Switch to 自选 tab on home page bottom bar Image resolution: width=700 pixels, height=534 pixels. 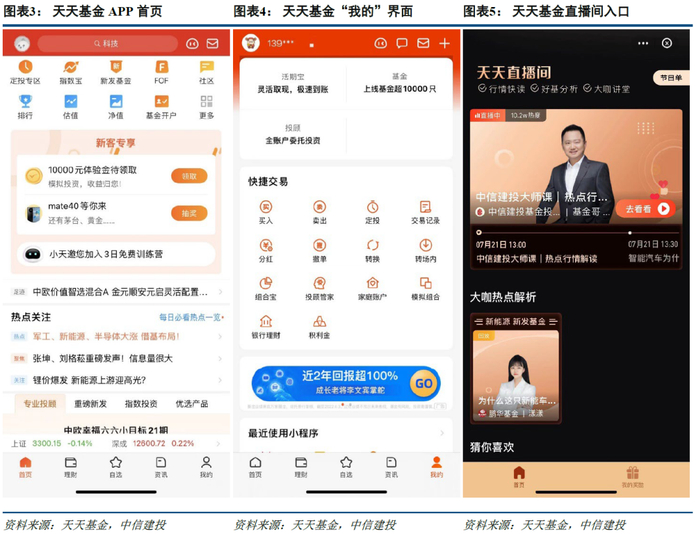pyautogui.click(x=116, y=467)
